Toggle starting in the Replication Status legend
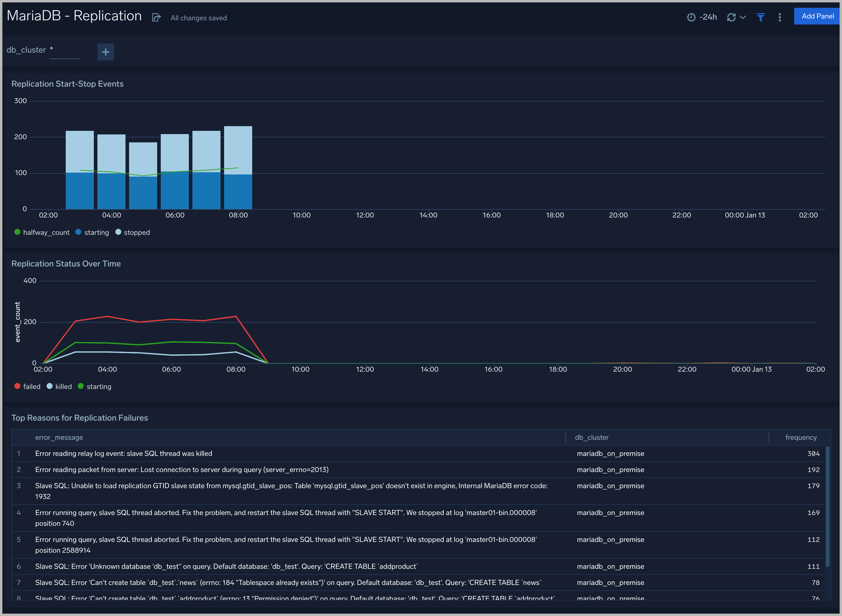The width and height of the screenshot is (842, 616). pyautogui.click(x=94, y=386)
